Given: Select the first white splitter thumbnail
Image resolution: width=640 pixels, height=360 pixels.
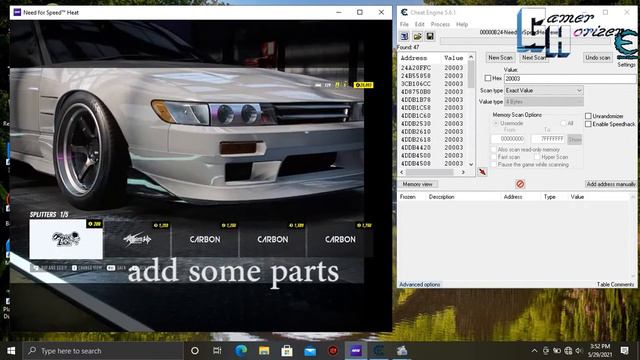Looking at the screenshot, I should coord(66,239).
